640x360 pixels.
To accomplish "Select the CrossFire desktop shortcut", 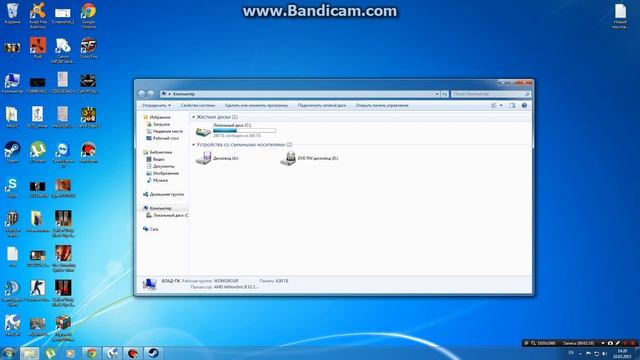I will 88,48.
